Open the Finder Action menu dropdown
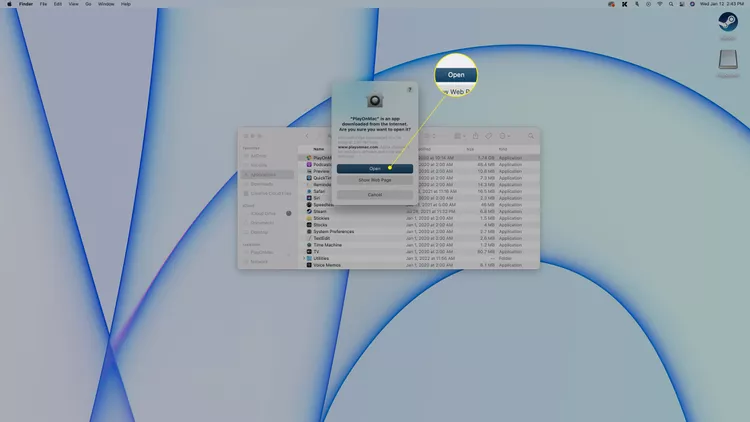This screenshot has height=422, width=750. click(505, 136)
